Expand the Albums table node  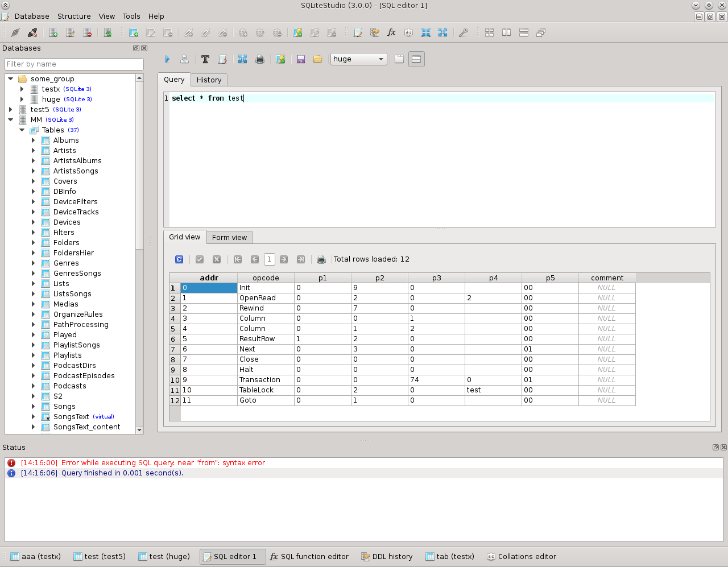pos(33,140)
